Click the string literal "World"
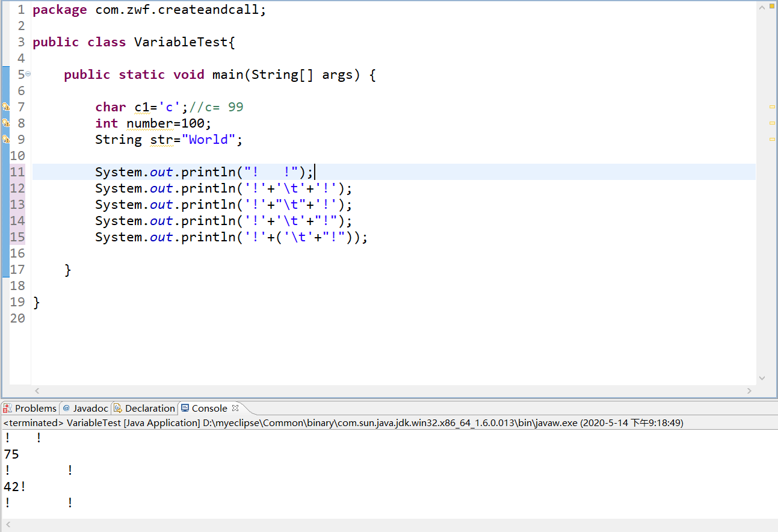Image resolution: width=778 pixels, height=532 pixels. [x=208, y=140]
